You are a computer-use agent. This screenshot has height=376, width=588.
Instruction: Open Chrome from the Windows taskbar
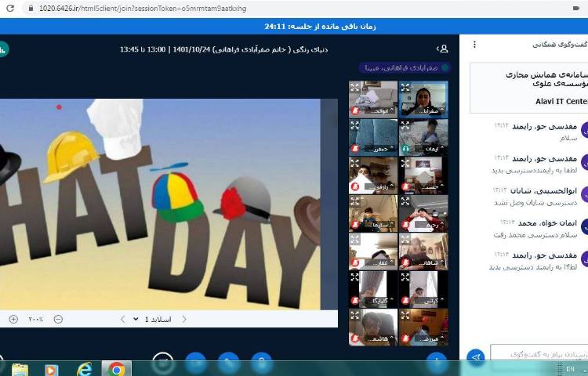117,369
